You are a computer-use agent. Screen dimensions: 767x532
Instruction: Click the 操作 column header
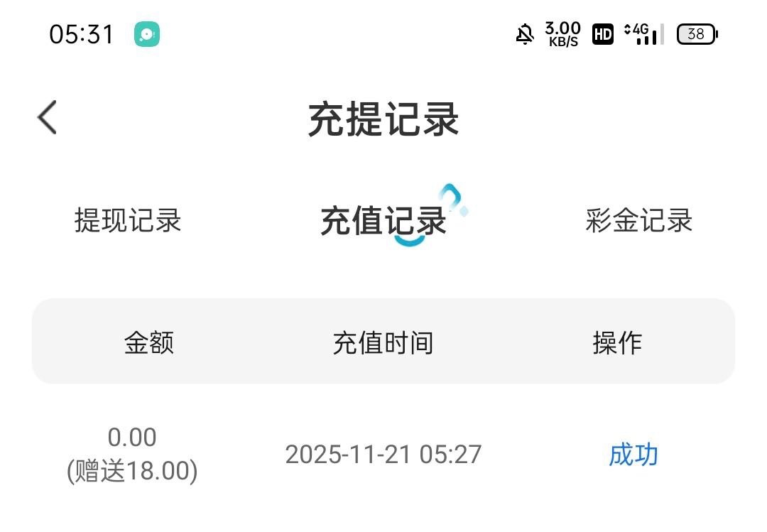tap(617, 343)
